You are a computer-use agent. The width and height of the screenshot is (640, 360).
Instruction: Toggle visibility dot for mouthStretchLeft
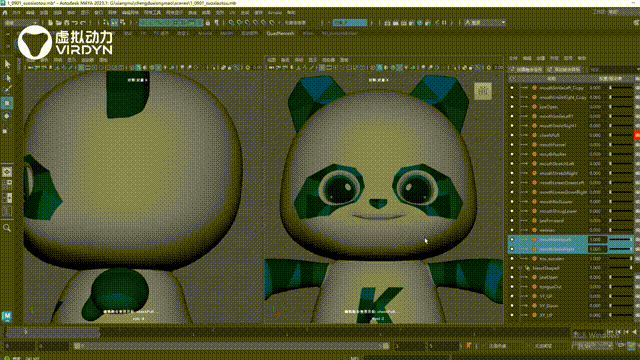pyautogui.click(x=512, y=164)
